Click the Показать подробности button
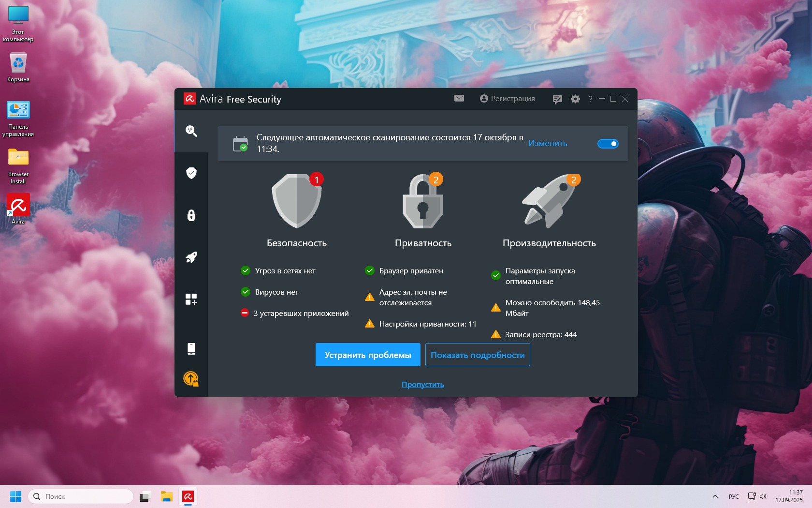Screen dimensions: 812x508 (x=478, y=355)
